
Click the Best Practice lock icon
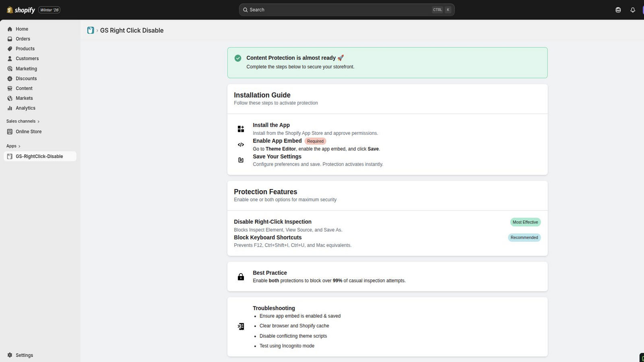241,277
